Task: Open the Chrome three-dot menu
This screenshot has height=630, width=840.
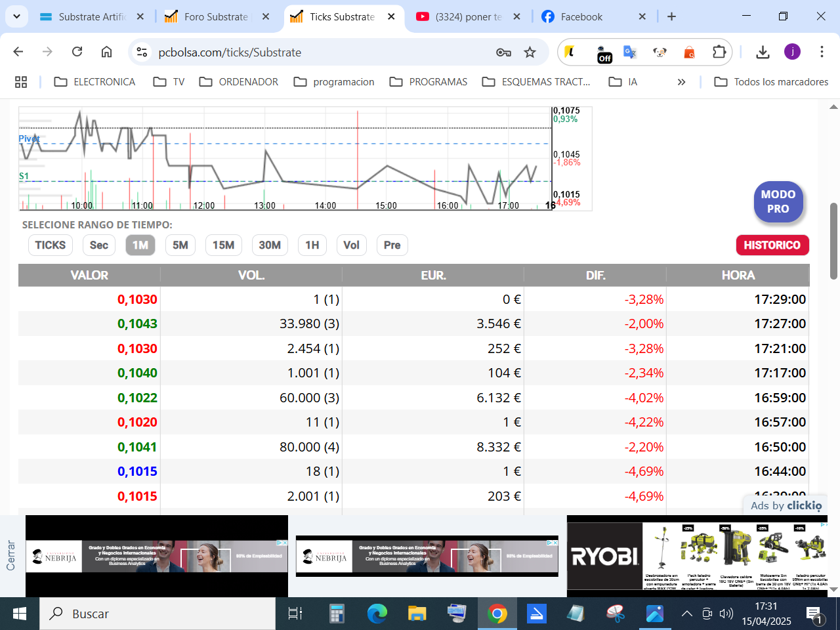Action: (822, 52)
